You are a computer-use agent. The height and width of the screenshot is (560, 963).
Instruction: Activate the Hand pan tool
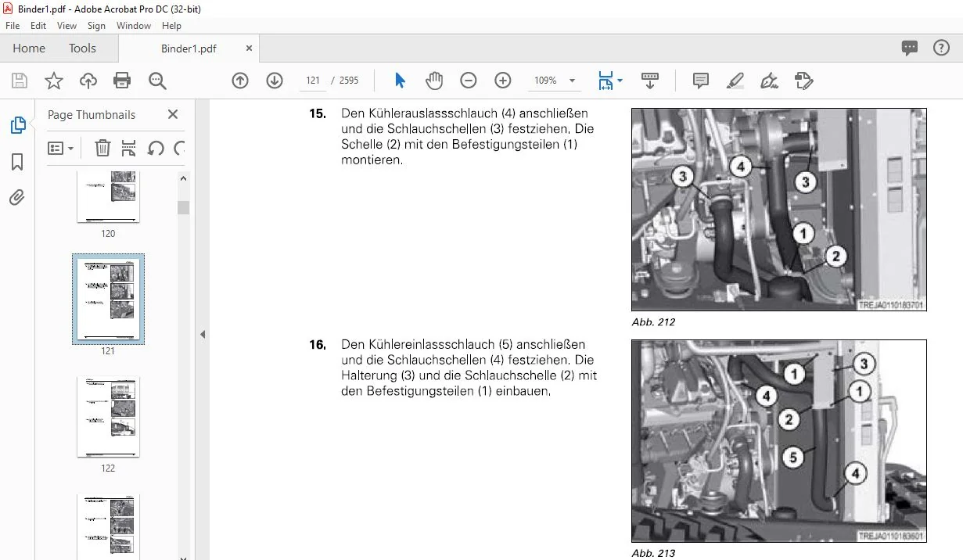(x=434, y=81)
